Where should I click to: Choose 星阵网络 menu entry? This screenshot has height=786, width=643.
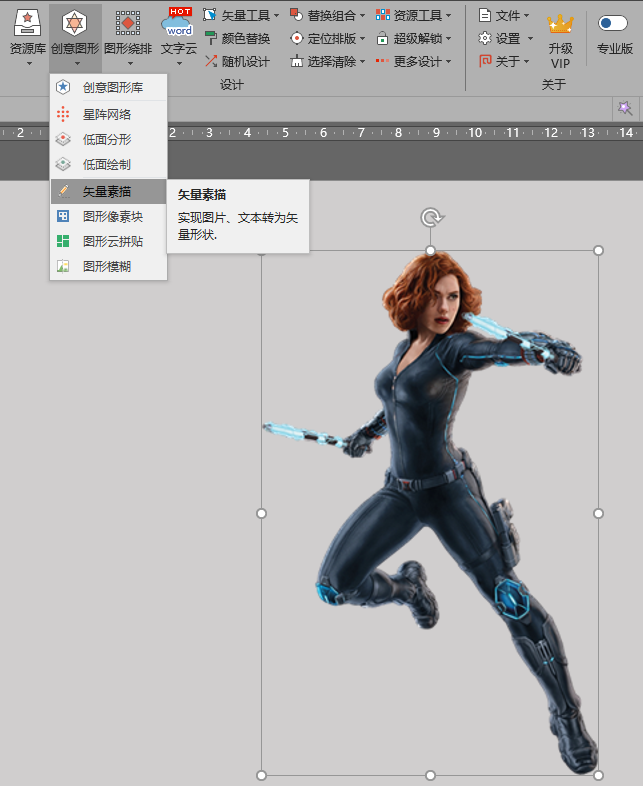(x=109, y=114)
